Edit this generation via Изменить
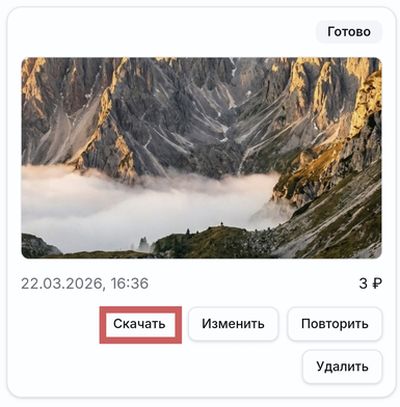The image size is (400, 407). coord(233,324)
